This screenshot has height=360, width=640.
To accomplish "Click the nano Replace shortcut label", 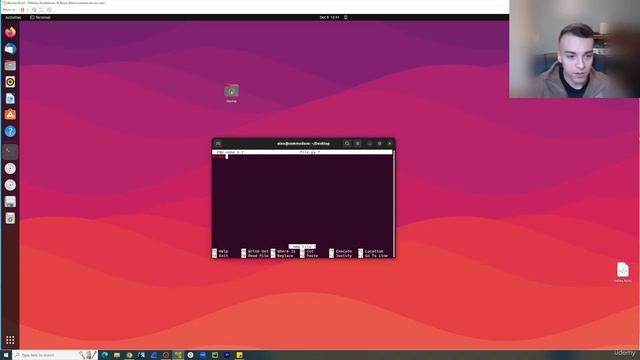I will (x=285, y=256).
